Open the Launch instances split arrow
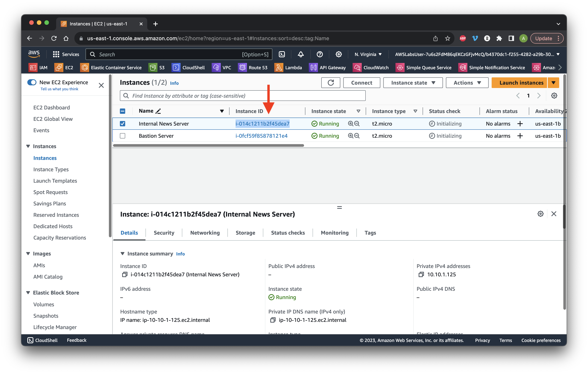Viewport: 588px width, 374px height. tap(553, 83)
